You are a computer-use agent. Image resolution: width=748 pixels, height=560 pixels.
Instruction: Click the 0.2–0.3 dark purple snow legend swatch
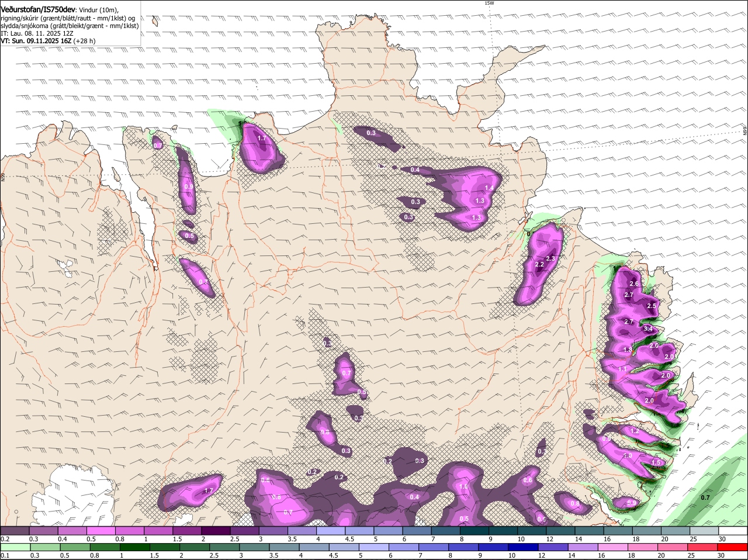15,531
